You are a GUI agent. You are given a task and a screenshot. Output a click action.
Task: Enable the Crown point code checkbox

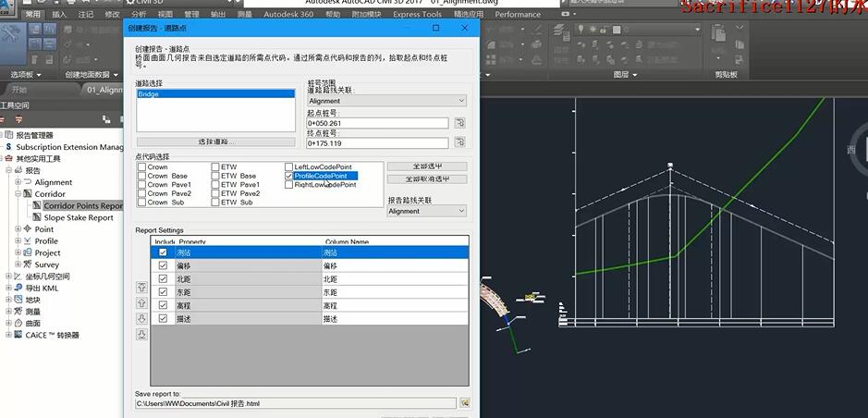click(141, 166)
